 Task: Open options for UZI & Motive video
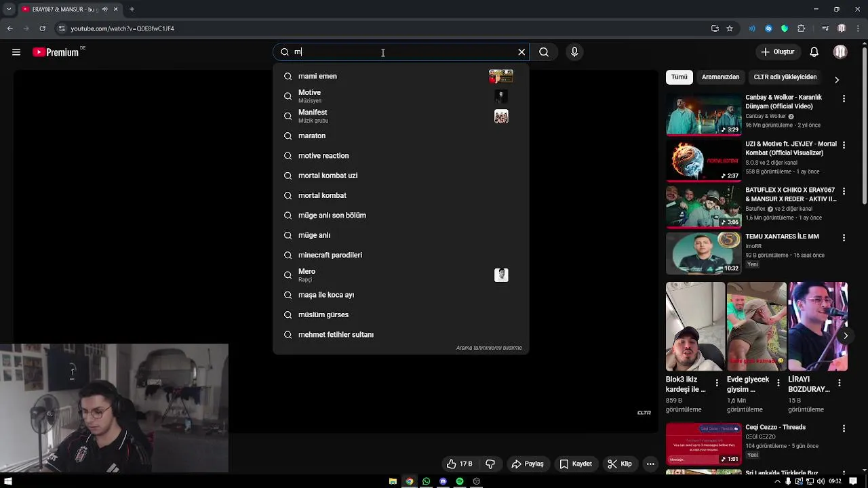pyautogui.click(x=844, y=145)
